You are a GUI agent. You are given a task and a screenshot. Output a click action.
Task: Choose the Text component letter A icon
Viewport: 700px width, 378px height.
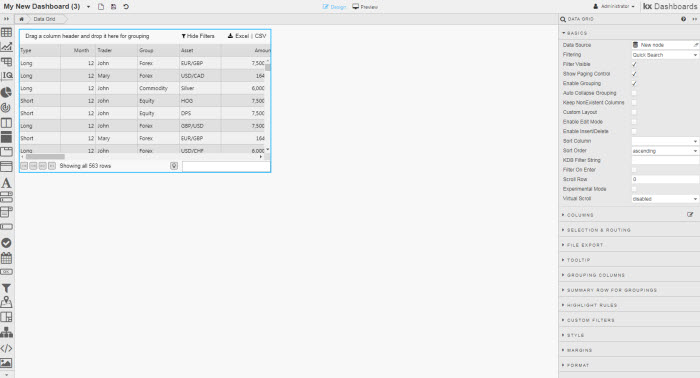(x=6, y=183)
